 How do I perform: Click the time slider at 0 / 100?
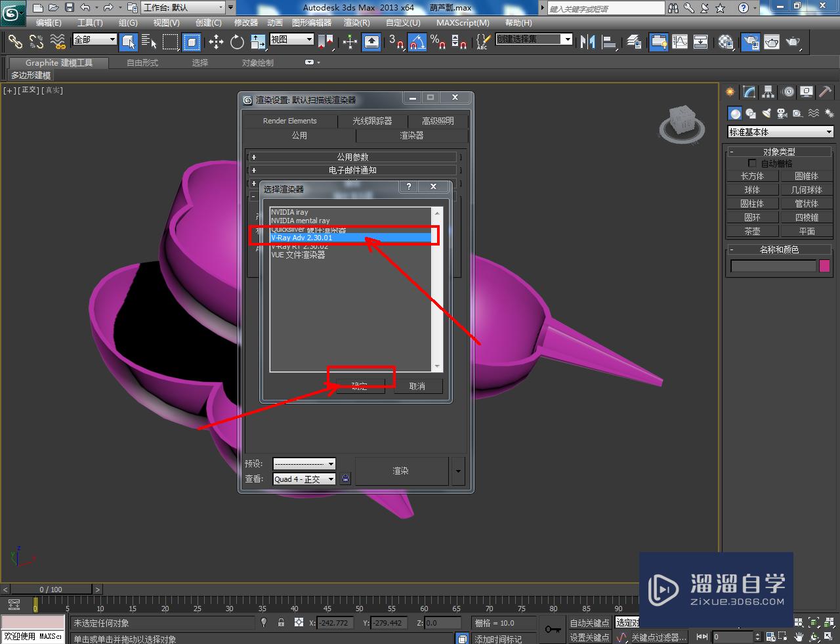point(51,589)
